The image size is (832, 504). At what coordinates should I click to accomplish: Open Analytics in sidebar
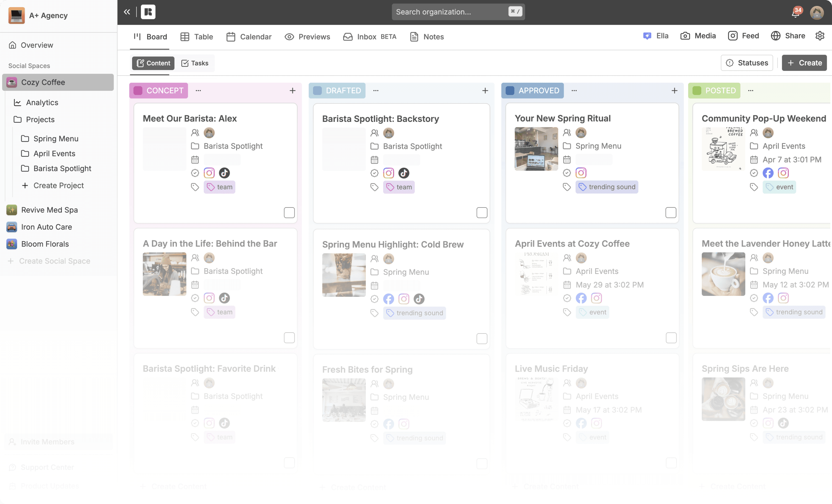[x=36, y=102]
